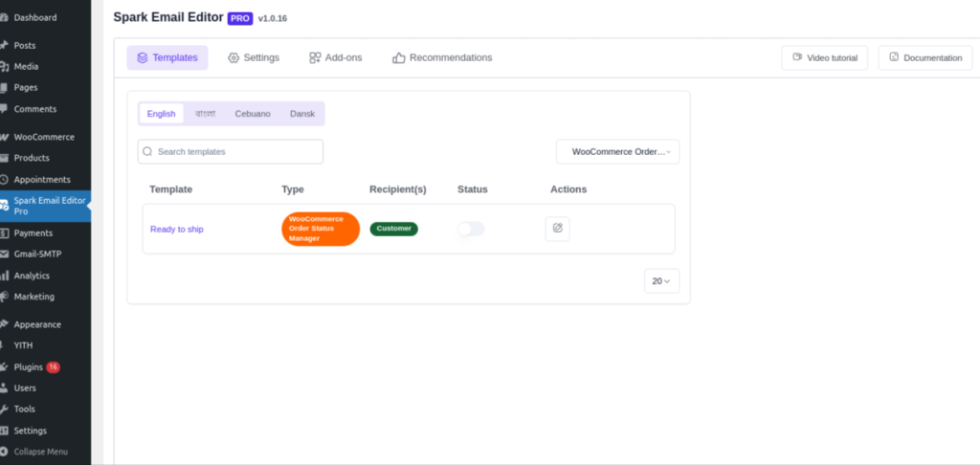
Task: Select the Dansk language tab
Action: point(302,114)
